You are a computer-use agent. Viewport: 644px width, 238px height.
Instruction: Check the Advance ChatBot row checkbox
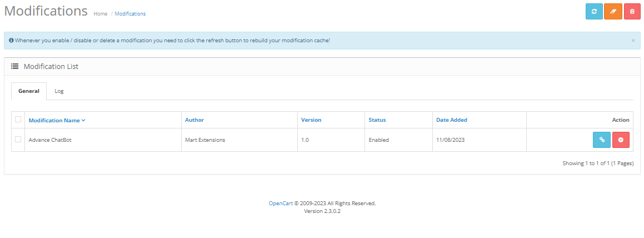click(18, 140)
